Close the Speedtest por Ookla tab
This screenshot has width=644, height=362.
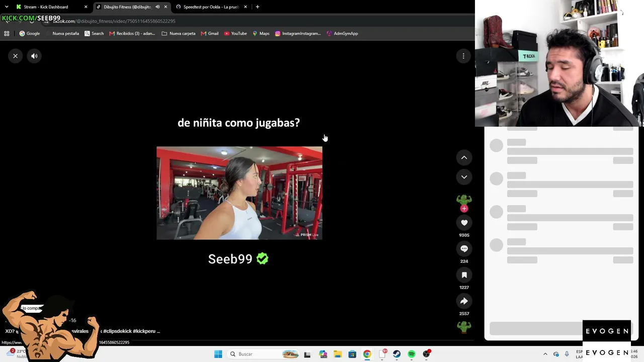point(246,7)
